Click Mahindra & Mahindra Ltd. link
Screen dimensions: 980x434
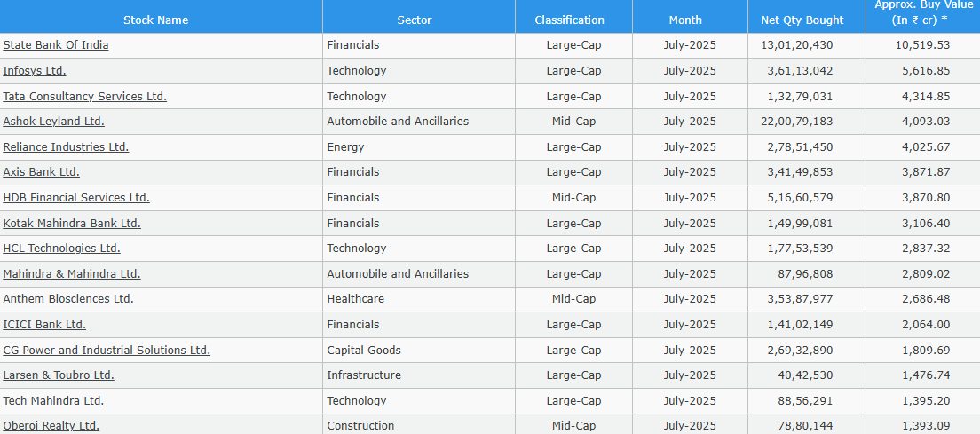coord(72,274)
